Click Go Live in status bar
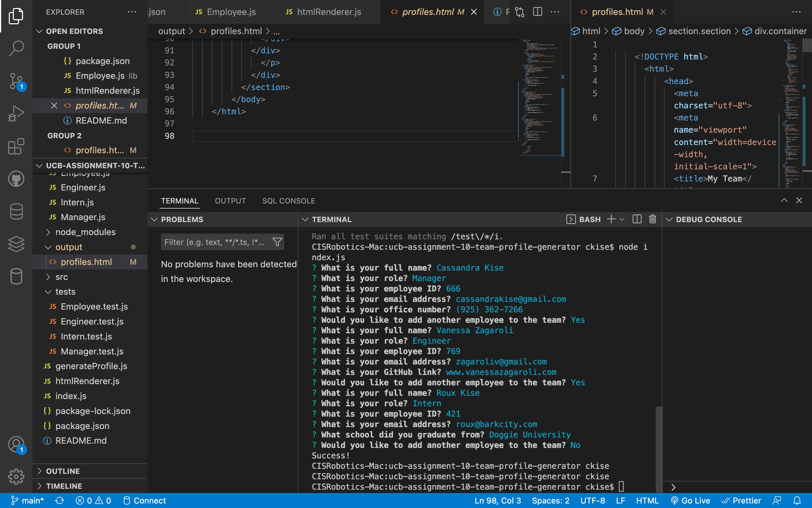Viewport: 812px width, 508px height. coord(690,501)
